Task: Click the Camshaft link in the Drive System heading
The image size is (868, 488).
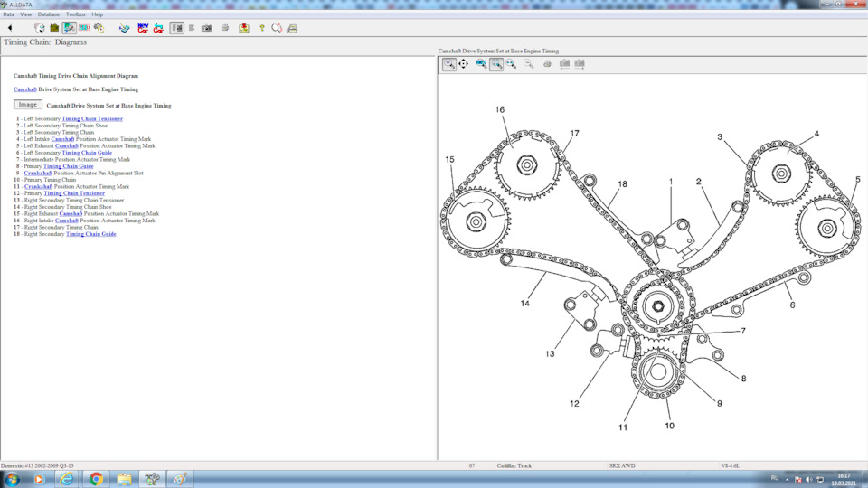Action: [x=25, y=89]
